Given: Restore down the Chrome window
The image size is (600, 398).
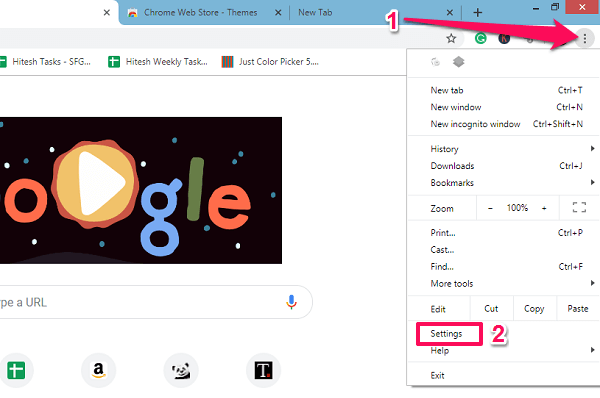Looking at the screenshot, I should point(555,7).
